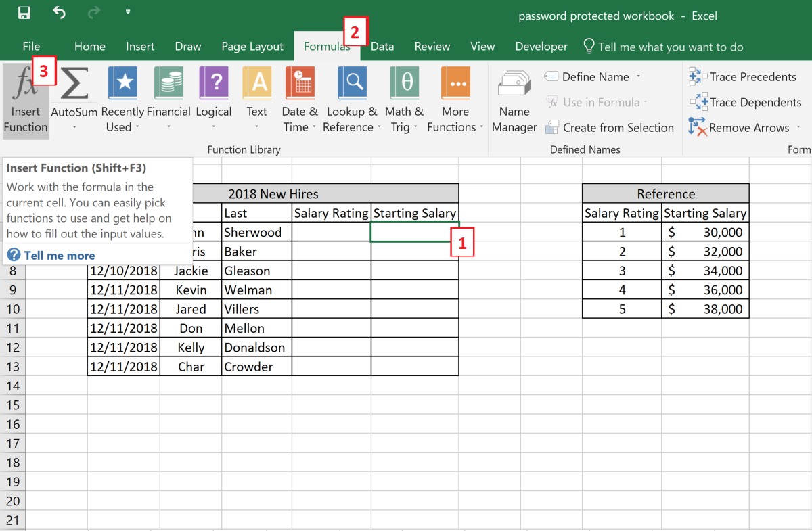Switch to the Data ribbon tab

(x=382, y=46)
